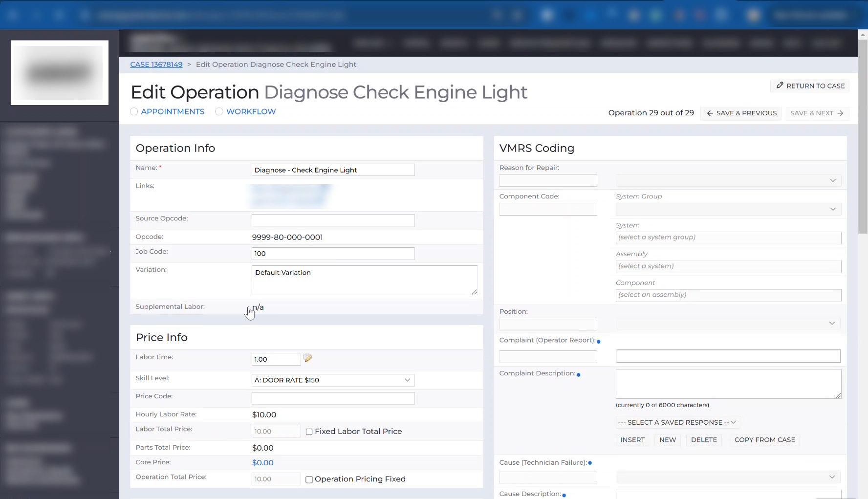Open the Position dropdown
868x499 pixels.
pos(728,324)
